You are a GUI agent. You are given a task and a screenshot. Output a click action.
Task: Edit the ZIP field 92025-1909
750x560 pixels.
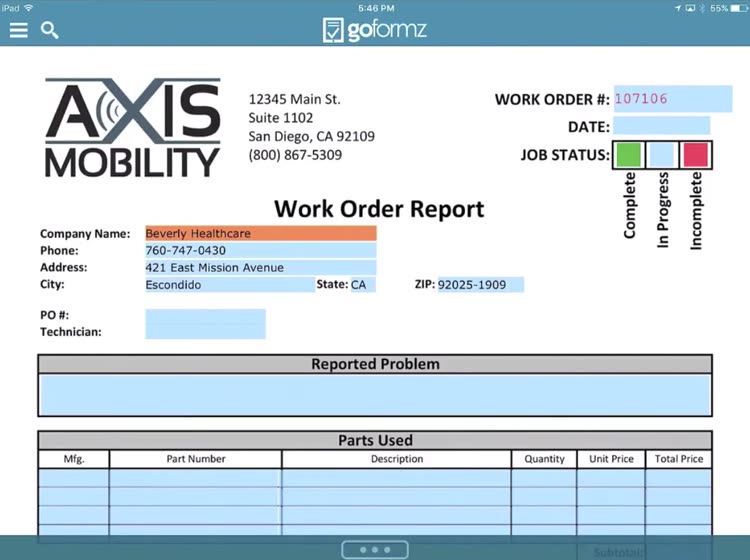[x=481, y=285]
